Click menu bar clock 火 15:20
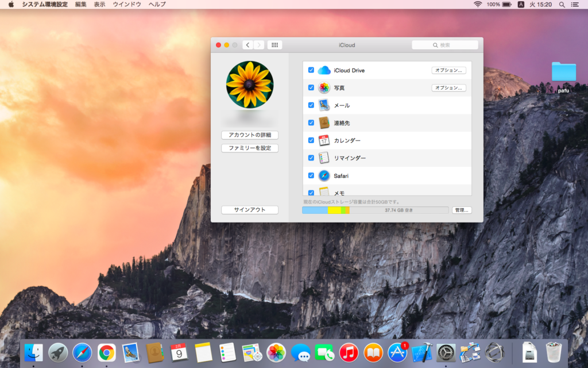Screen dimensions: 588x368 (x=540, y=5)
